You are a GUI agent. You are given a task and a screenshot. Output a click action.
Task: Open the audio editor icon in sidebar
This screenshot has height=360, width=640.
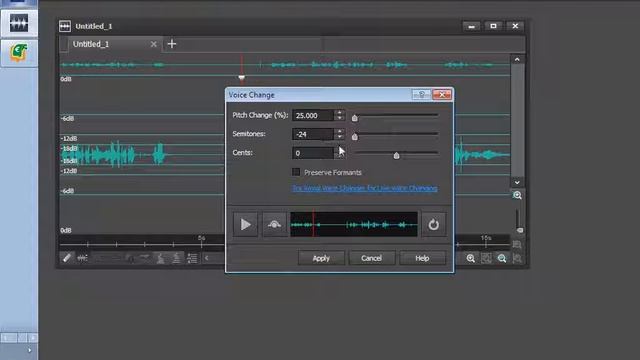click(x=19, y=23)
